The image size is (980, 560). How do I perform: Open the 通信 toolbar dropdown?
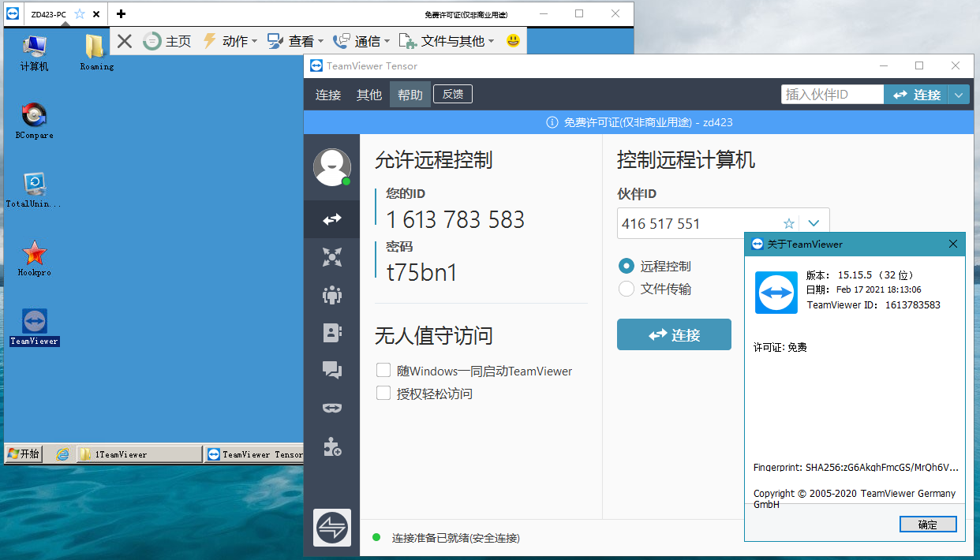pyautogui.click(x=361, y=41)
